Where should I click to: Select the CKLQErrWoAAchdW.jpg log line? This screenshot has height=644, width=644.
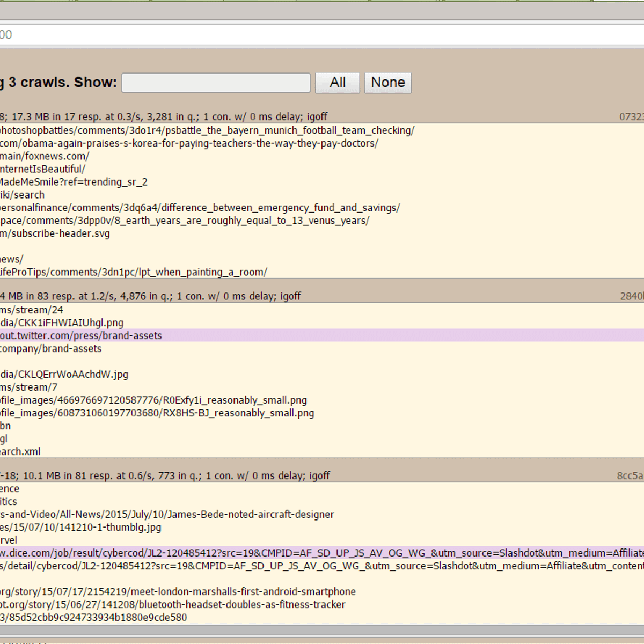coord(64,374)
